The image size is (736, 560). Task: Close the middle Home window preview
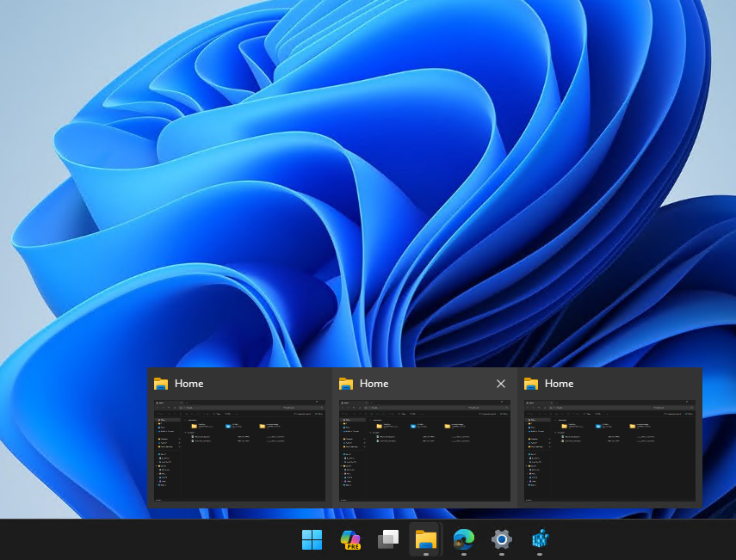point(500,384)
